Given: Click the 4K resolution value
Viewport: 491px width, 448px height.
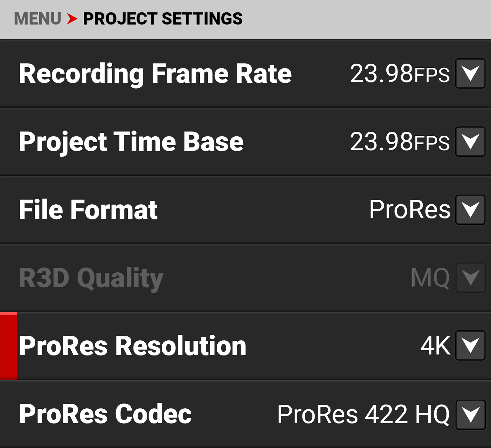Looking at the screenshot, I should 435,346.
